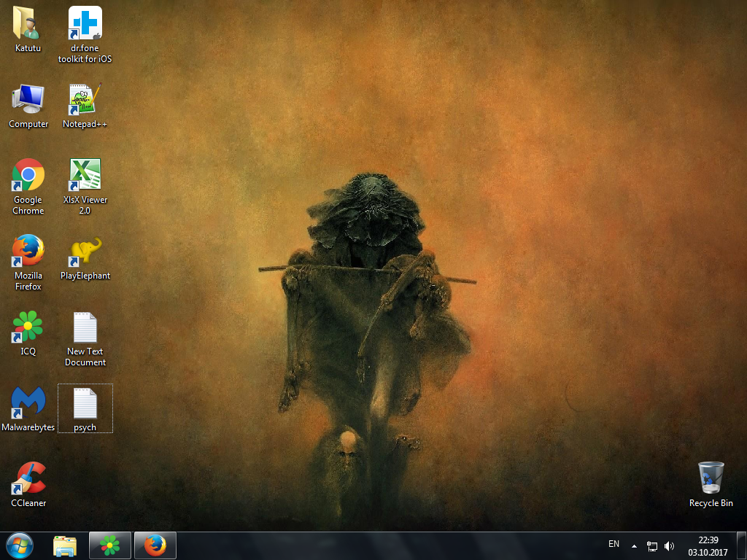Show hidden system tray icons
This screenshot has height=560, width=747.
tap(634, 546)
